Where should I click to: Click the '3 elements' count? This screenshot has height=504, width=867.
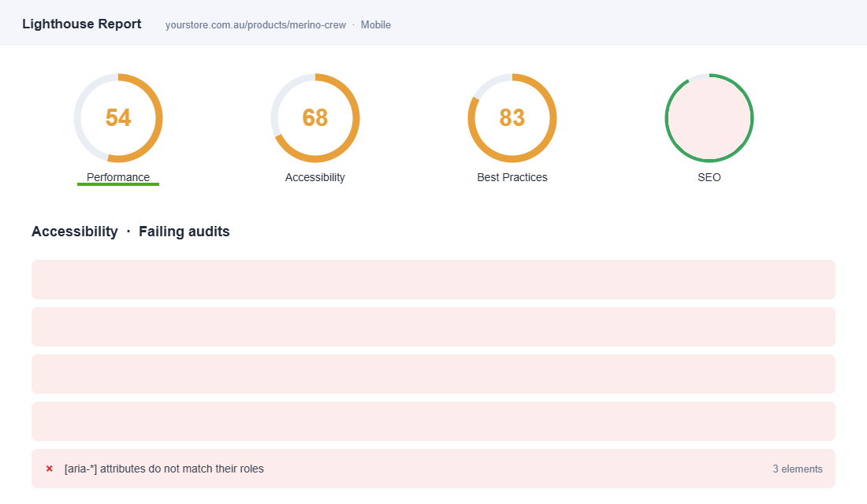point(798,469)
